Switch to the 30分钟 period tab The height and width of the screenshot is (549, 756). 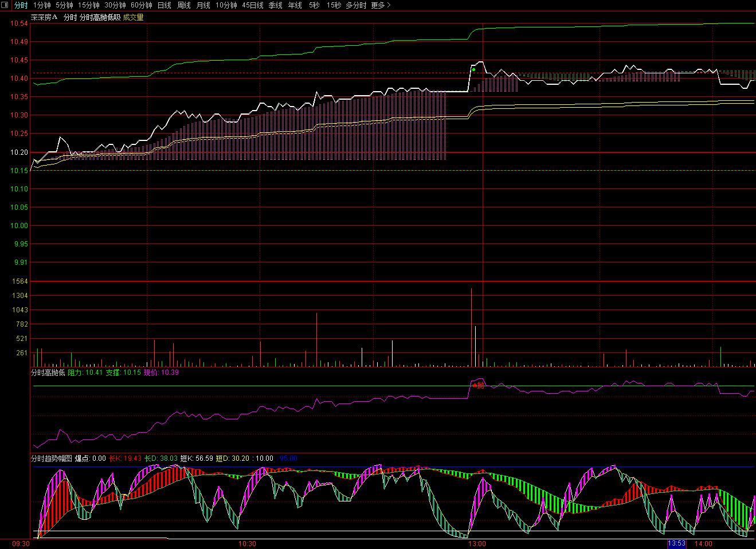[115, 5]
